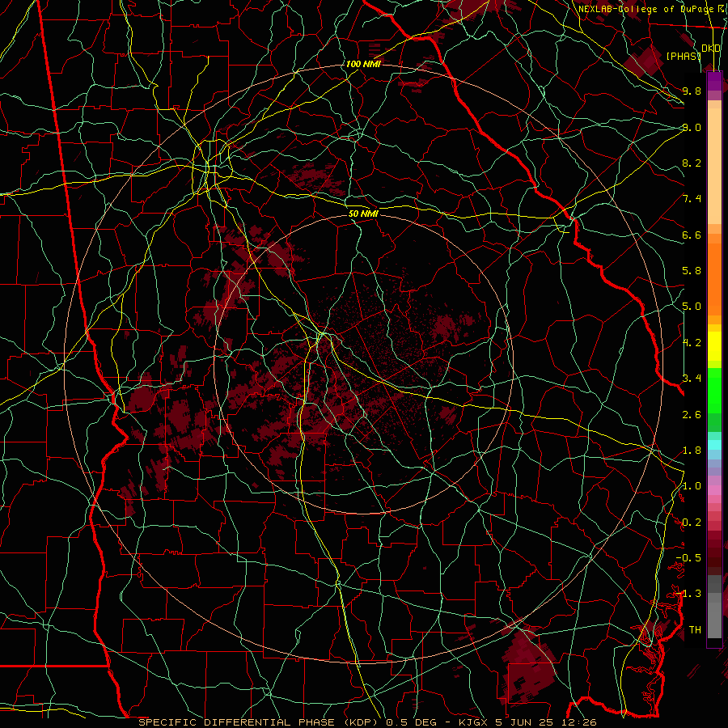Click the -1.3 scale value
Screen dimensions: 728x728
[x=688, y=594]
